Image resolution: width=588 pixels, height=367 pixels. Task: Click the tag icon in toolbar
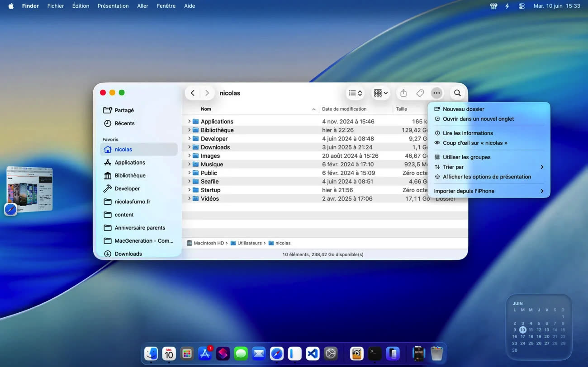(x=420, y=93)
